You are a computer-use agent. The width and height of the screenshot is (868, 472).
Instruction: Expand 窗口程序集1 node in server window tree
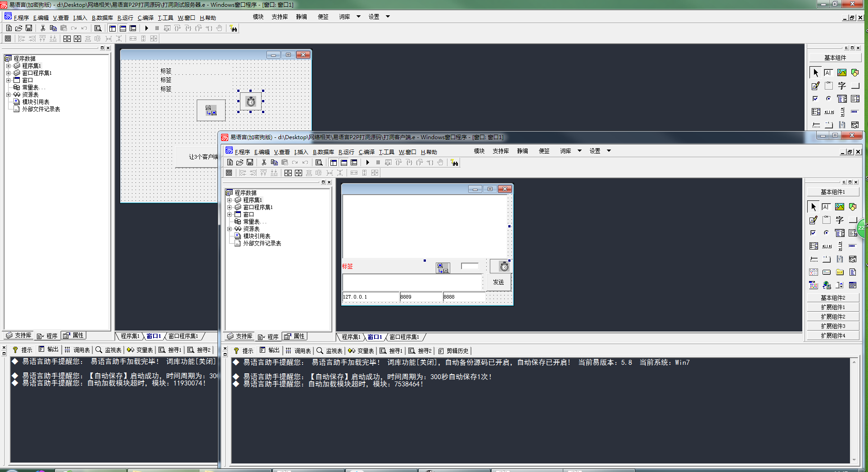9,73
